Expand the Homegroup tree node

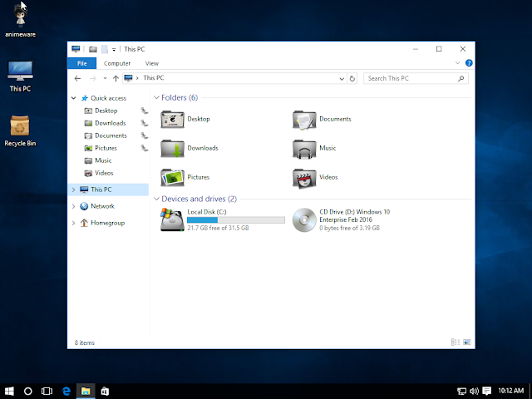pos(74,223)
